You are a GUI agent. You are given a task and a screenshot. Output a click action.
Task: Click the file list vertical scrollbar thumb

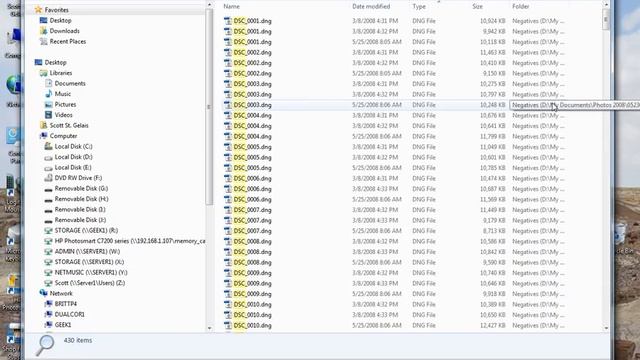coord(606,19)
